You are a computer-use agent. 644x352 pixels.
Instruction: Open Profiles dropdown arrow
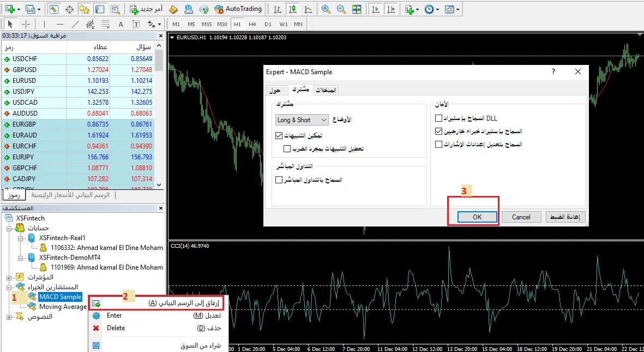tap(39, 9)
